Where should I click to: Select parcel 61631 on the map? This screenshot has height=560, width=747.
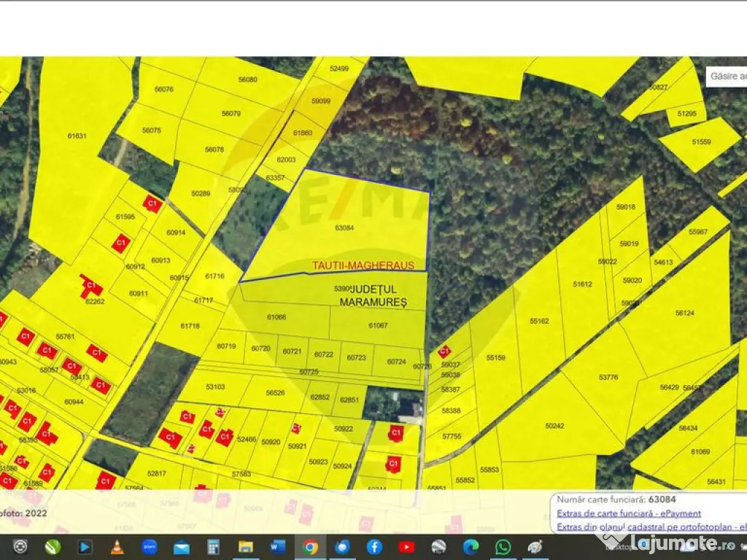point(77,136)
